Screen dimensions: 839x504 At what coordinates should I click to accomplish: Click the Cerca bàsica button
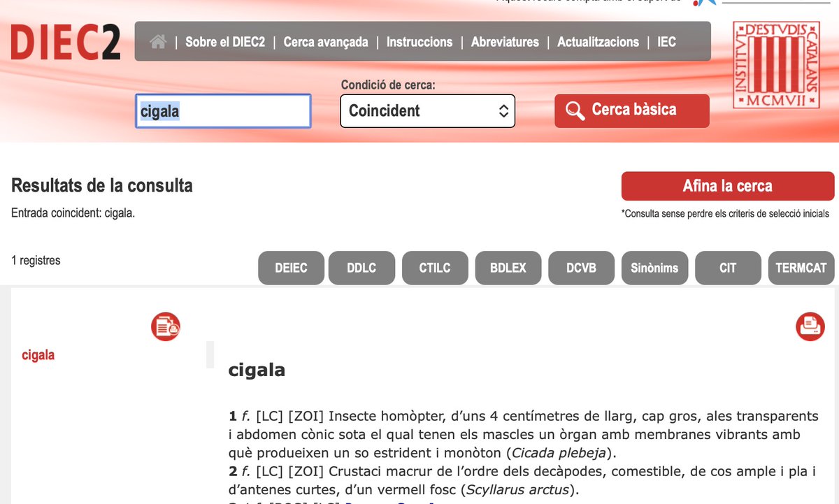pos(632,110)
